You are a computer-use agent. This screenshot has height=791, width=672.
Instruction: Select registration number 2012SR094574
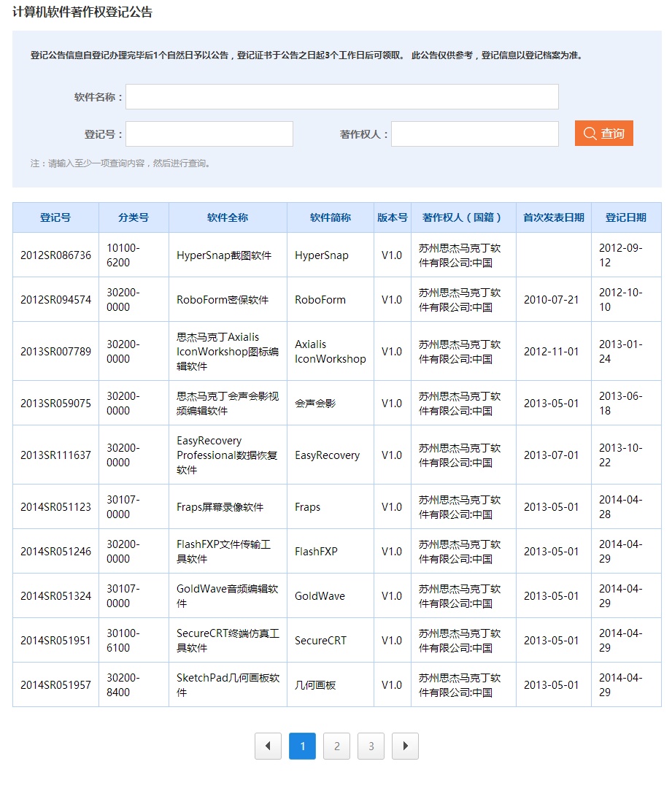(x=55, y=300)
